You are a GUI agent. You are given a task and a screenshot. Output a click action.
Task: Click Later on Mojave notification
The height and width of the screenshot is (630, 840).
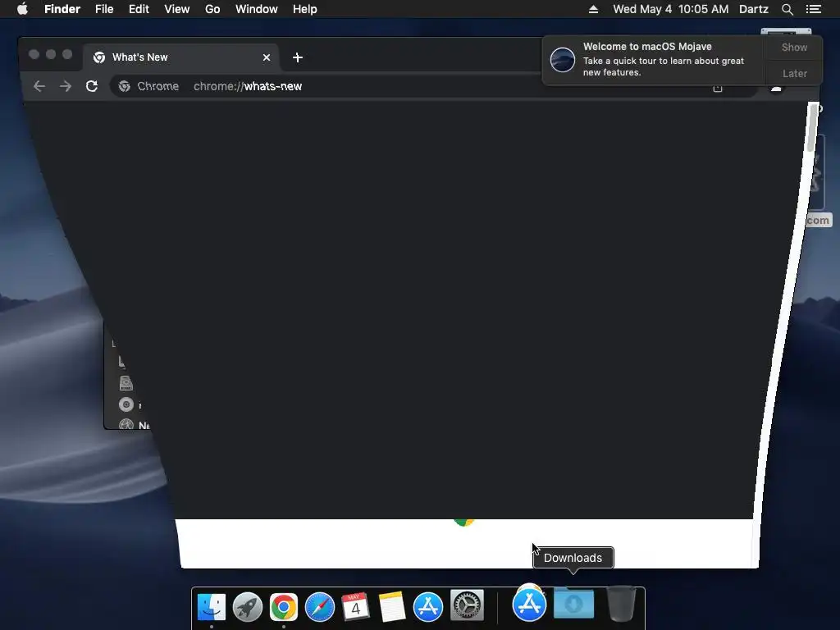(794, 73)
